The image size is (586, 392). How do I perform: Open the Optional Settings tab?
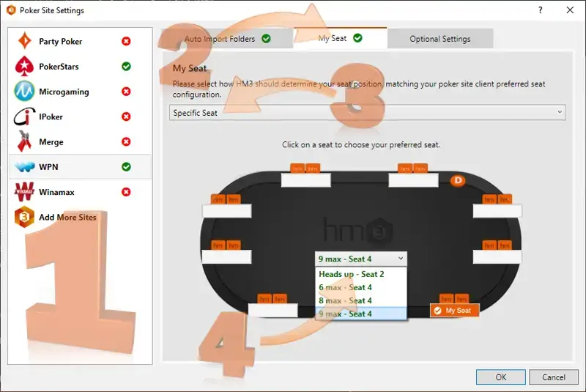(440, 39)
